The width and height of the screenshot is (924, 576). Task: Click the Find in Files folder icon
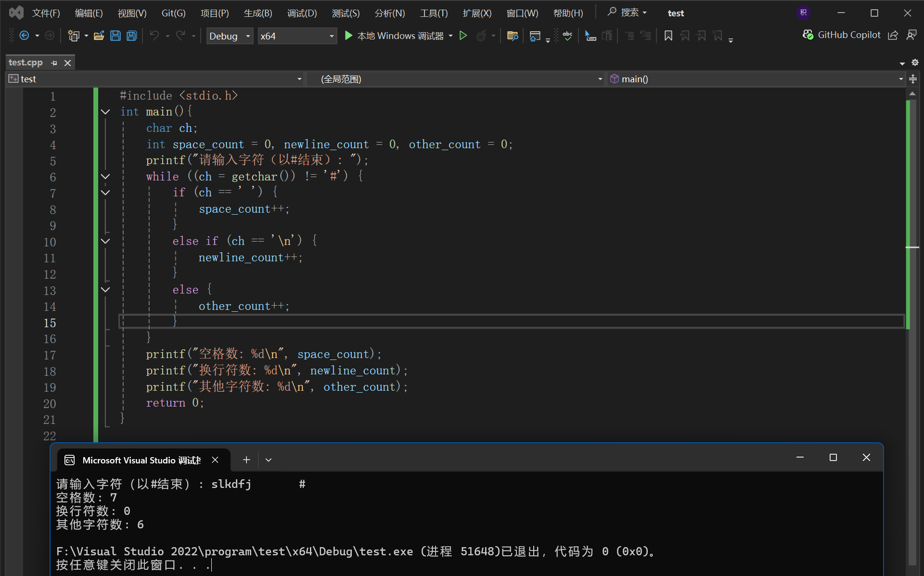click(x=513, y=36)
